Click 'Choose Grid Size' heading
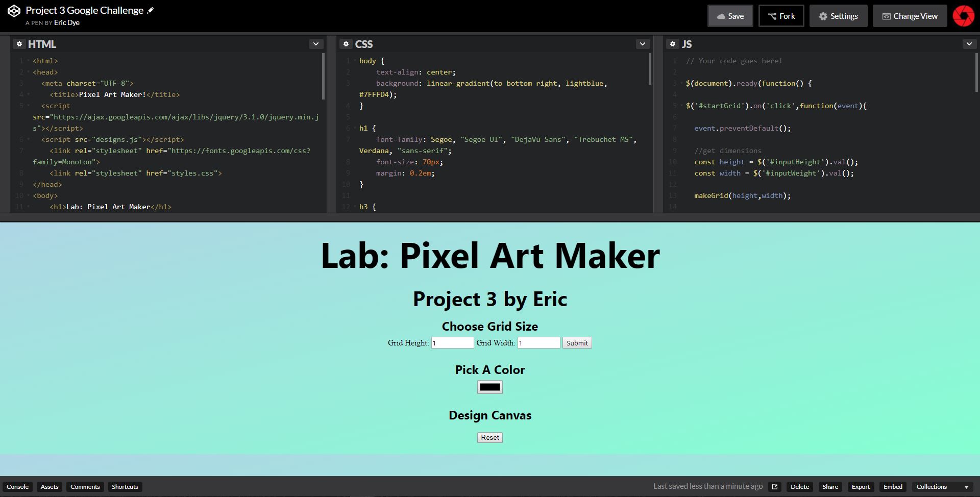Screen dimensions: 980x497 pyautogui.click(x=490, y=327)
